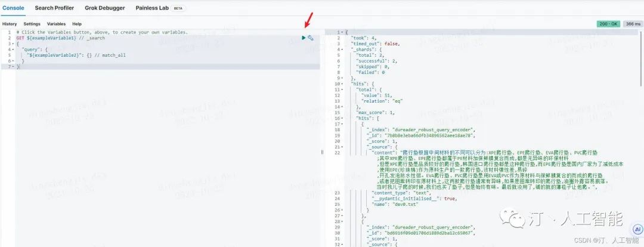The image size is (644, 247).
Task: Collapse request editor line 3 brace fold
Action: click(x=13, y=44)
